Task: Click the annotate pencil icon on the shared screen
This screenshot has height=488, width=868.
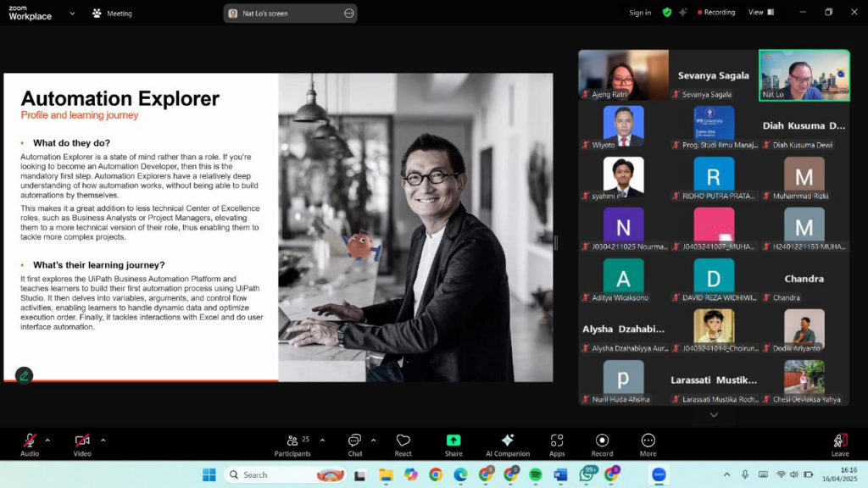Action: (x=24, y=375)
